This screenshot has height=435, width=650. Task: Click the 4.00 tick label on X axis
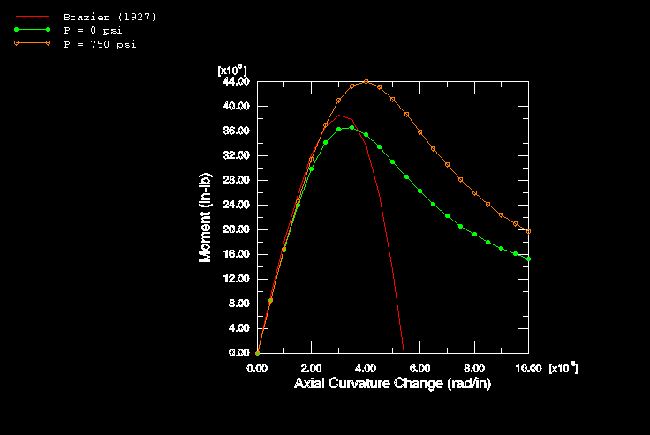tap(366, 368)
